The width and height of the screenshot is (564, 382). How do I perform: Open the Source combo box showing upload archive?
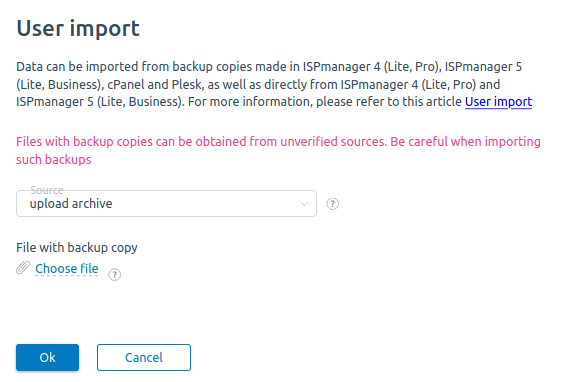click(166, 204)
